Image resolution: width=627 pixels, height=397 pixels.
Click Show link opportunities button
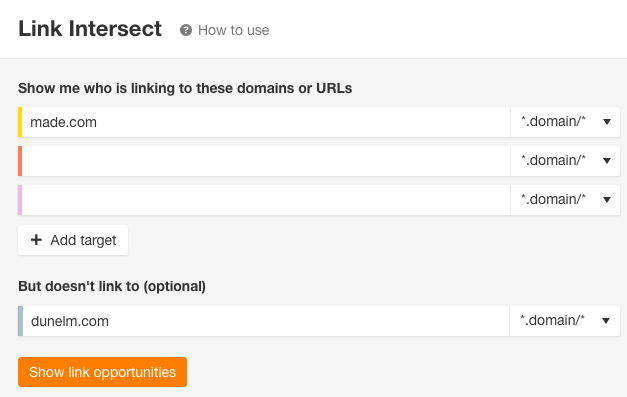coord(102,372)
